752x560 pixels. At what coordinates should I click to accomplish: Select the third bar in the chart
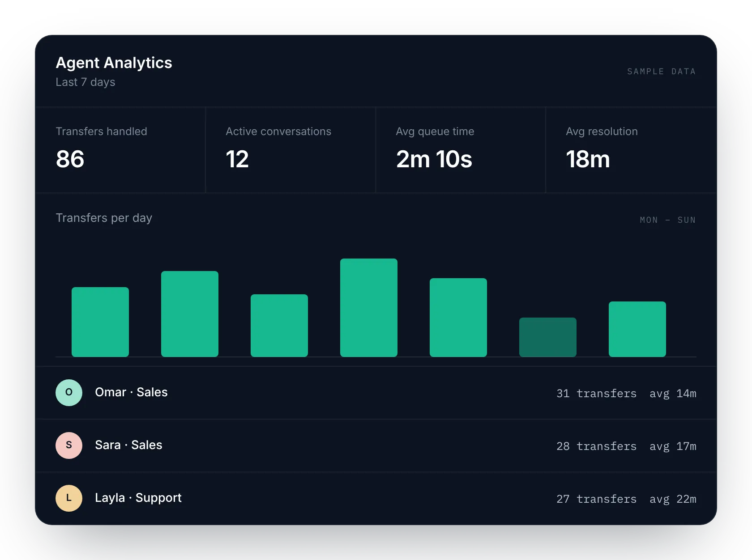279,326
